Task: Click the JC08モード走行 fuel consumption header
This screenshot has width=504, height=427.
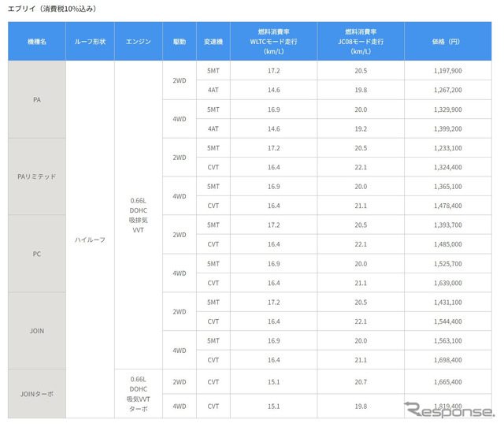Action: pyautogui.click(x=361, y=42)
